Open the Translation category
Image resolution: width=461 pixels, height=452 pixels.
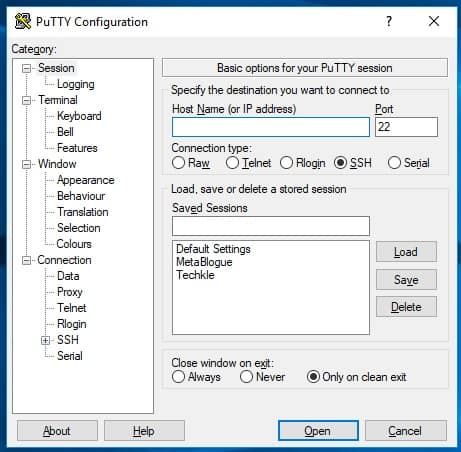tap(83, 212)
